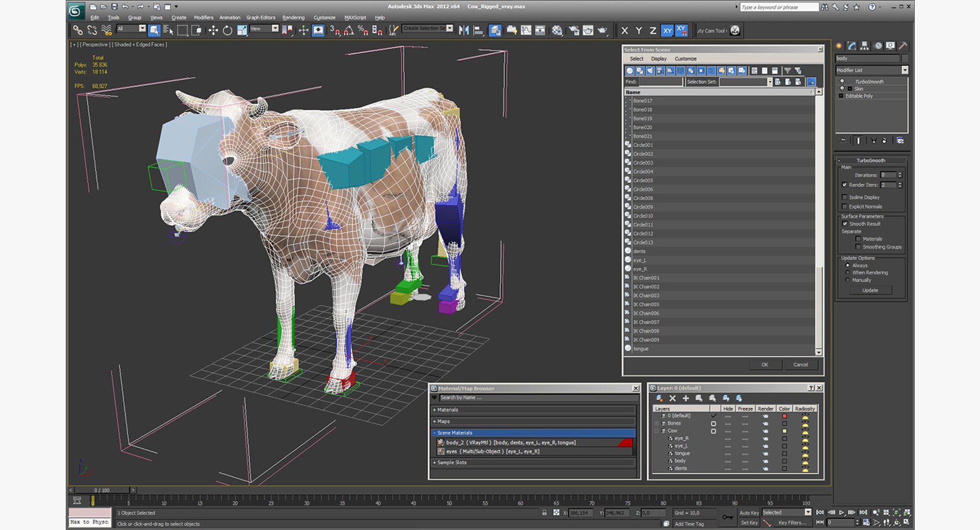Activate the Unlink Selection tool

[92, 30]
